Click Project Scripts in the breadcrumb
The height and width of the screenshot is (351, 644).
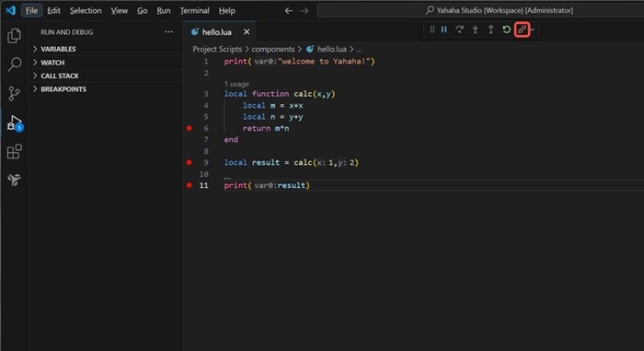217,50
